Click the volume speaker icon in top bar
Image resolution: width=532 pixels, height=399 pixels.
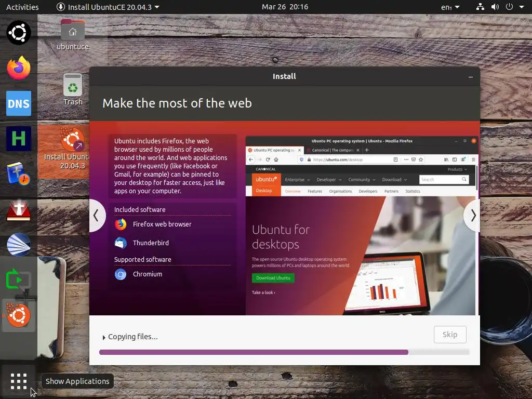point(495,7)
